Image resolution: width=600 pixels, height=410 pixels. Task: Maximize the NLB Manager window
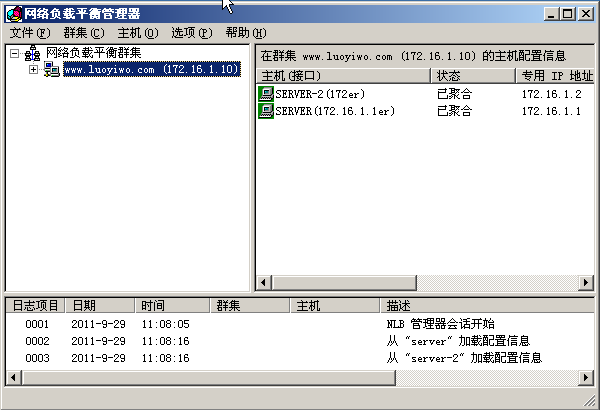point(567,14)
